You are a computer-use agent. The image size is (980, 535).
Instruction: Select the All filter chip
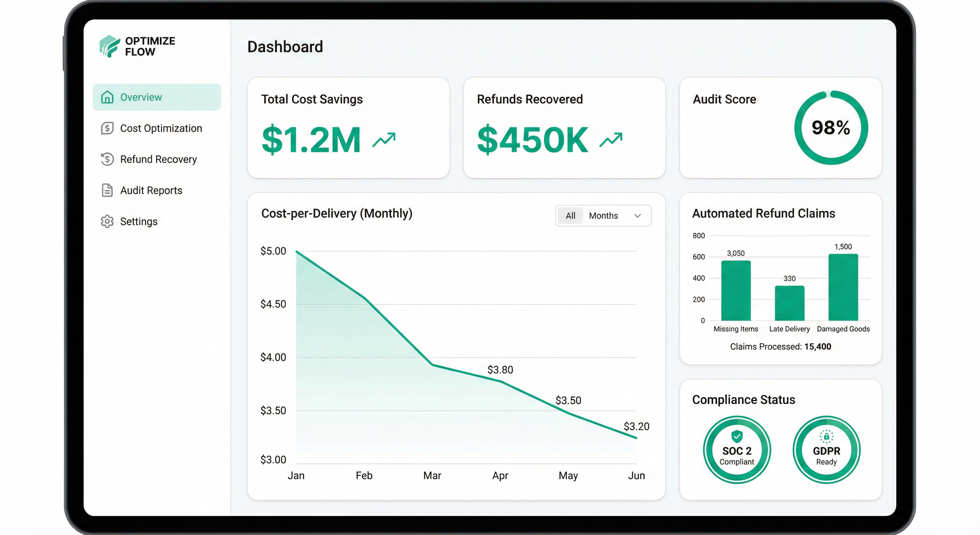(570, 216)
